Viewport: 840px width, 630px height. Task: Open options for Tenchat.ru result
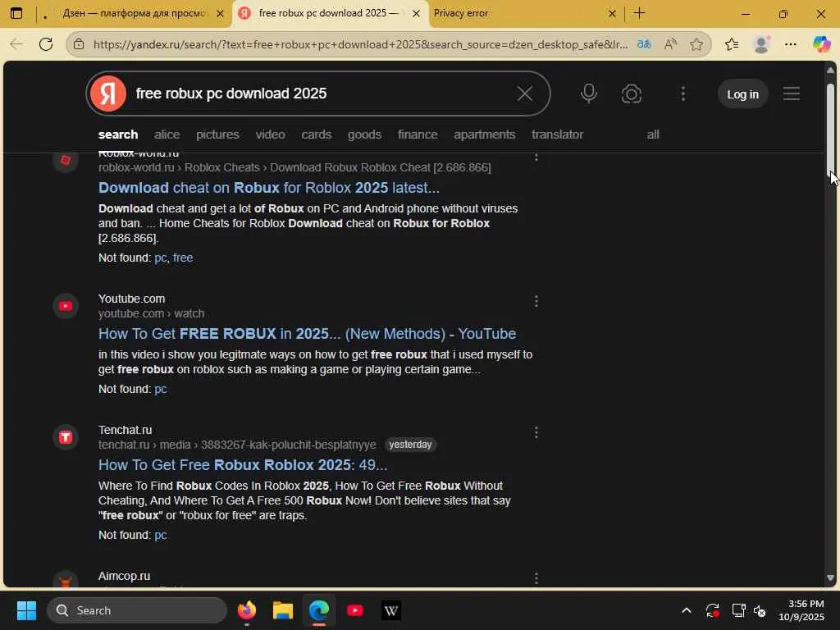(536, 433)
